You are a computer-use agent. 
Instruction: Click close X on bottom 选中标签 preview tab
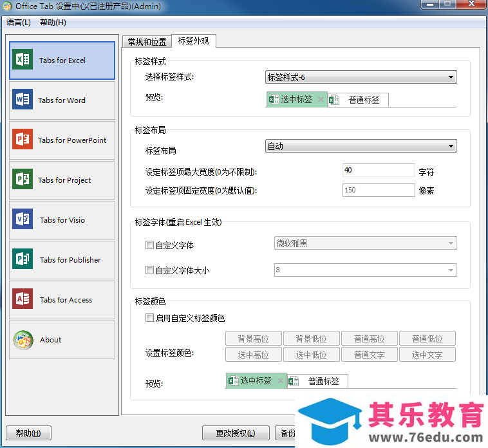280,381
